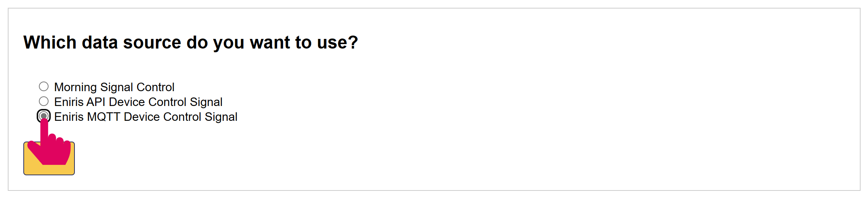Click the "Which data source" heading
Image resolution: width=868 pixels, height=199 pixels.
point(190,42)
